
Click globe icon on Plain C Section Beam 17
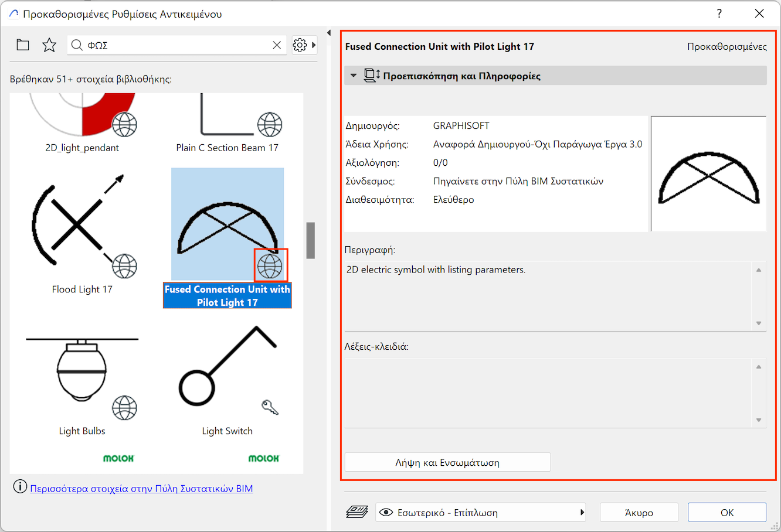pyautogui.click(x=270, y=124)
